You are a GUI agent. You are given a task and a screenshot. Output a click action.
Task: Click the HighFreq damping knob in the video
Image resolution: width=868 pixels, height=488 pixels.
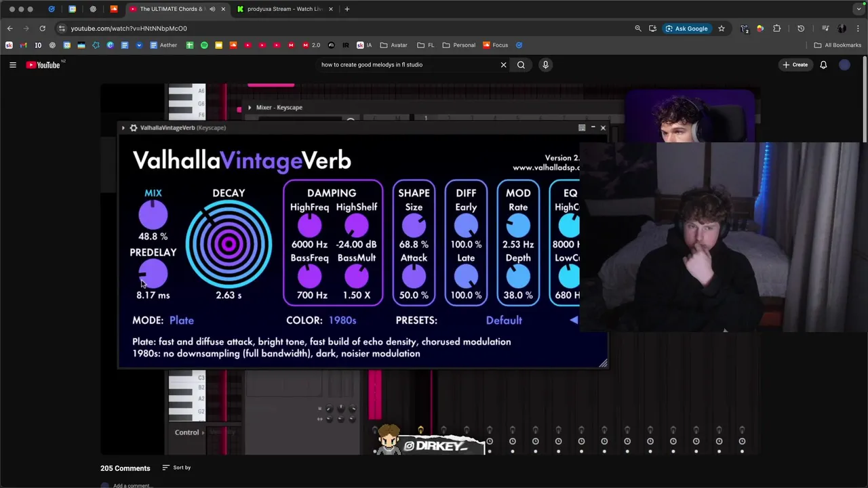click(x=310, y=227)
